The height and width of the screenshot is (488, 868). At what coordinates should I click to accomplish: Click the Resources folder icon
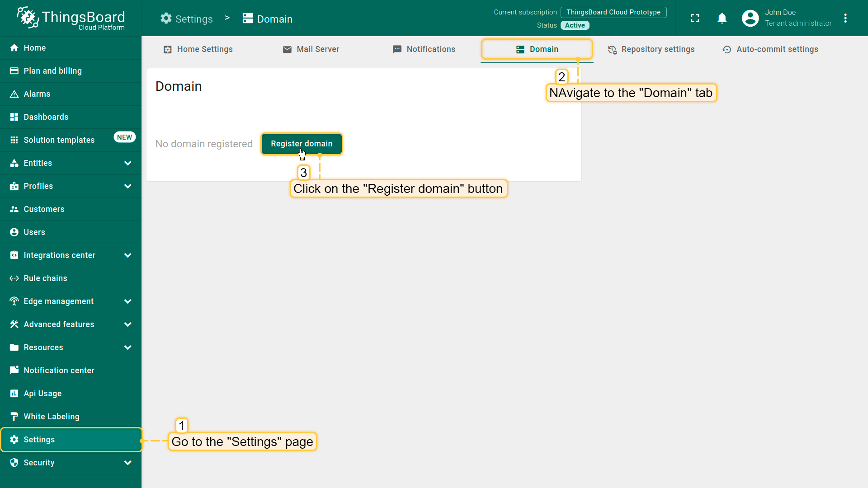pos(14,347)
